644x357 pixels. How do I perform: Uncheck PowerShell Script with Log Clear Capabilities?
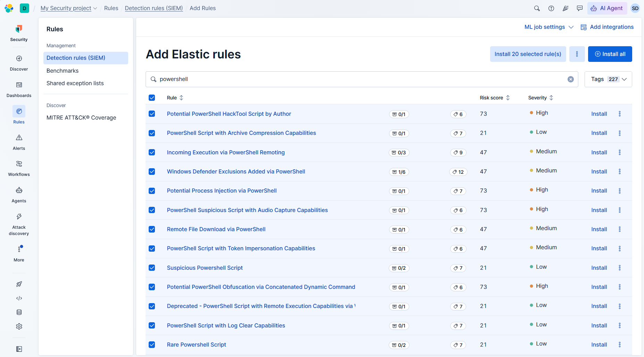pyautogui.click(x=152, y=325)
